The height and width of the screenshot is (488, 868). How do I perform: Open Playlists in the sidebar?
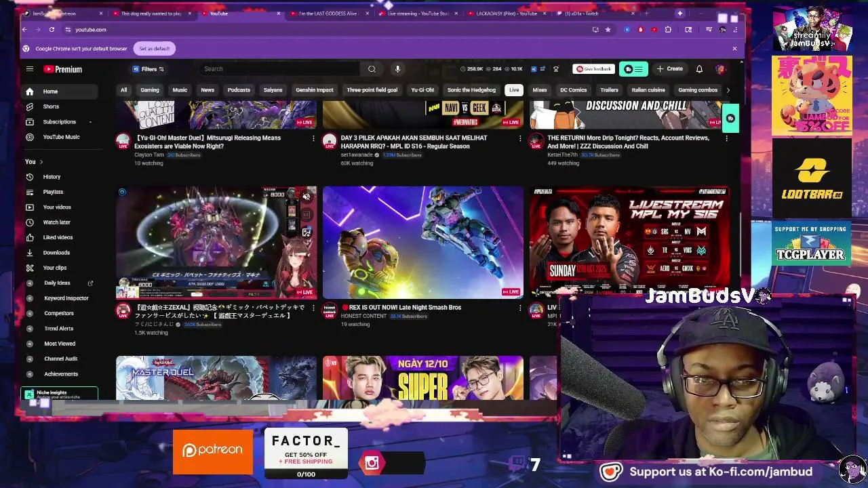tap(53, 192)
